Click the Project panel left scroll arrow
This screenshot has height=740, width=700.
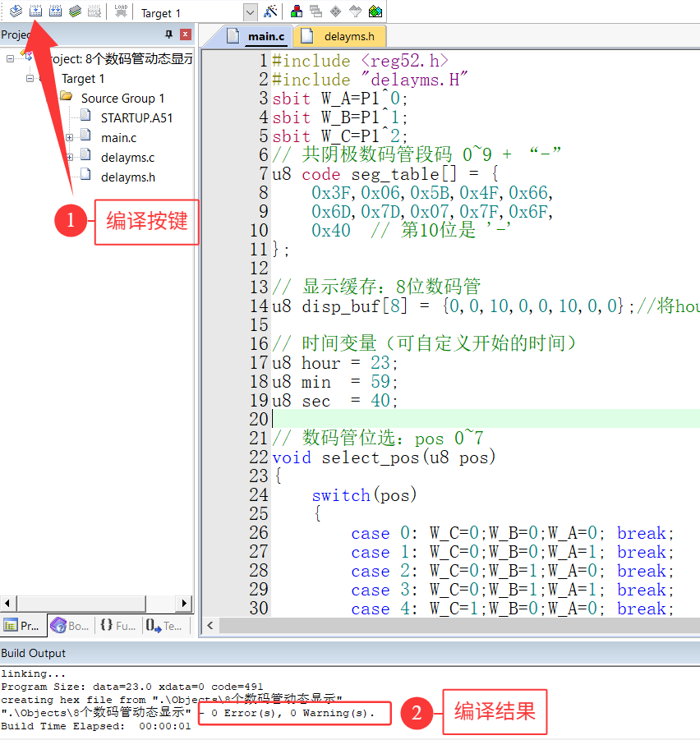(7, 603)
